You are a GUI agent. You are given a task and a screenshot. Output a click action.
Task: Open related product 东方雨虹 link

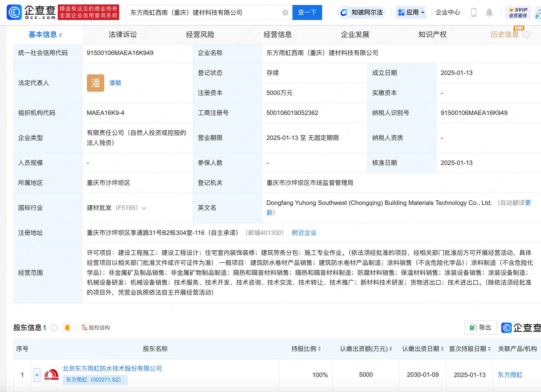click(510, 375)
